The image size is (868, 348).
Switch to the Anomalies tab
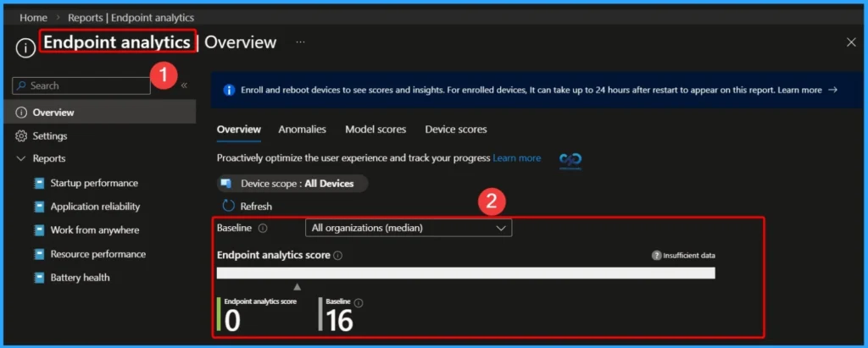303,130
